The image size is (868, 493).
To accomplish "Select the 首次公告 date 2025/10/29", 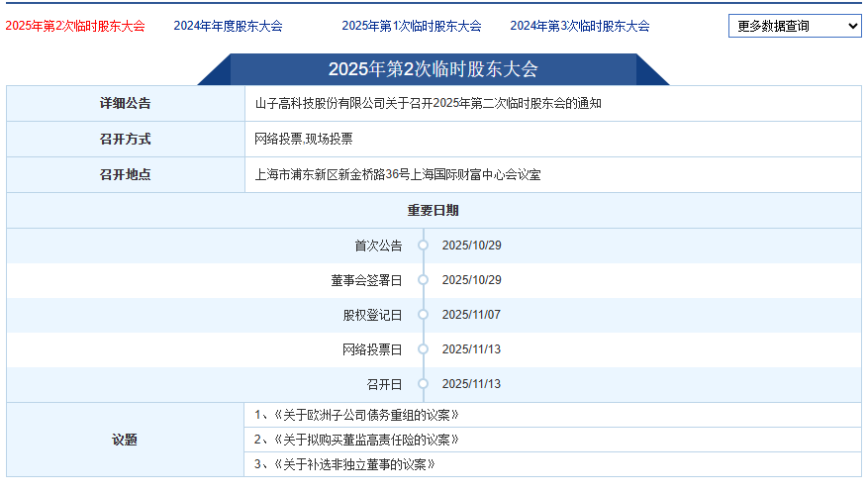I will 472,246.
